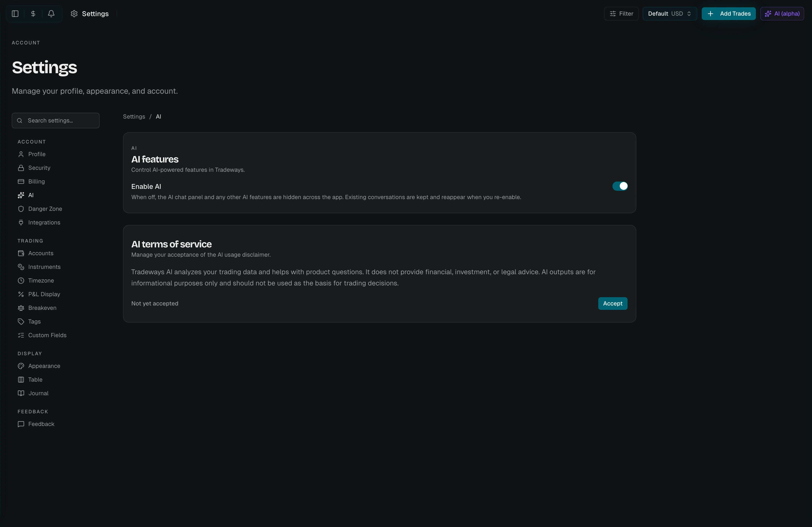Click the Instruments coins icon
The height and width of the screenshot is (527, 812).
point(21,267)
